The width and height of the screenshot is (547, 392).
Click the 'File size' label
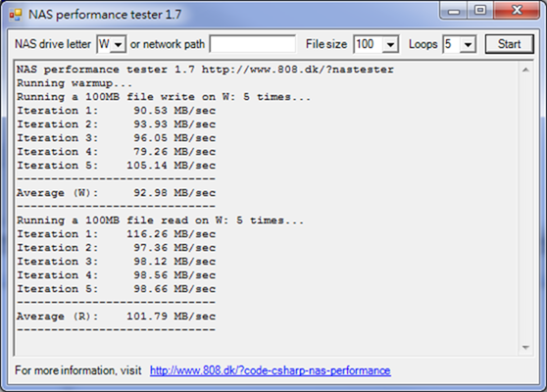coord(326,44)
